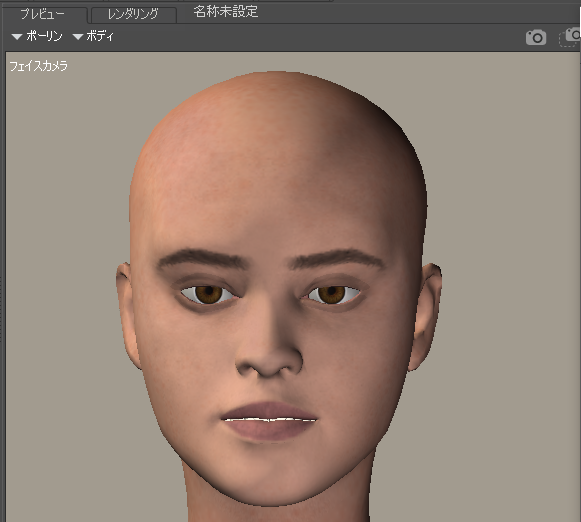This screenshot has height=522, width=581.
Task: Select the figure's neck
Action: pyautogui.click(x=278, y=513)
